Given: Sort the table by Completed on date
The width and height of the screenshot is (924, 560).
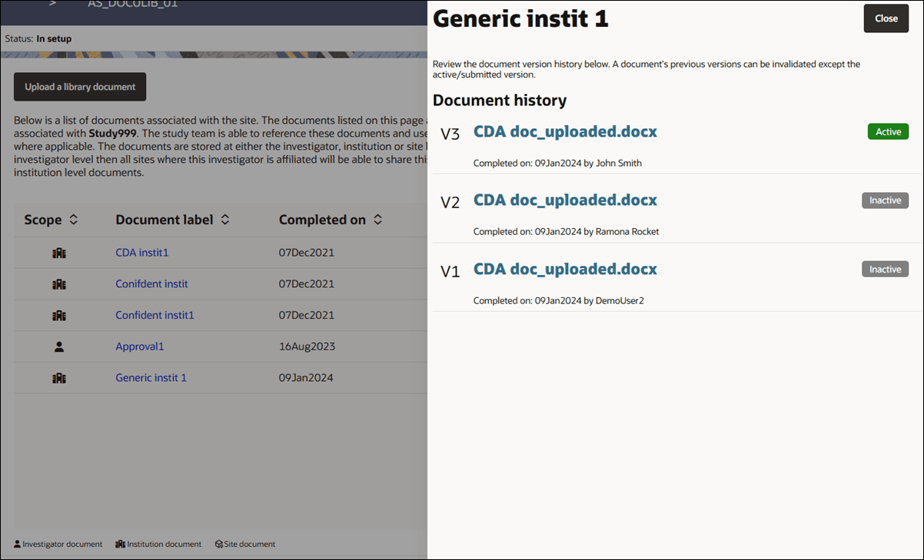Looking at the screenshot, I should point(377,219).
